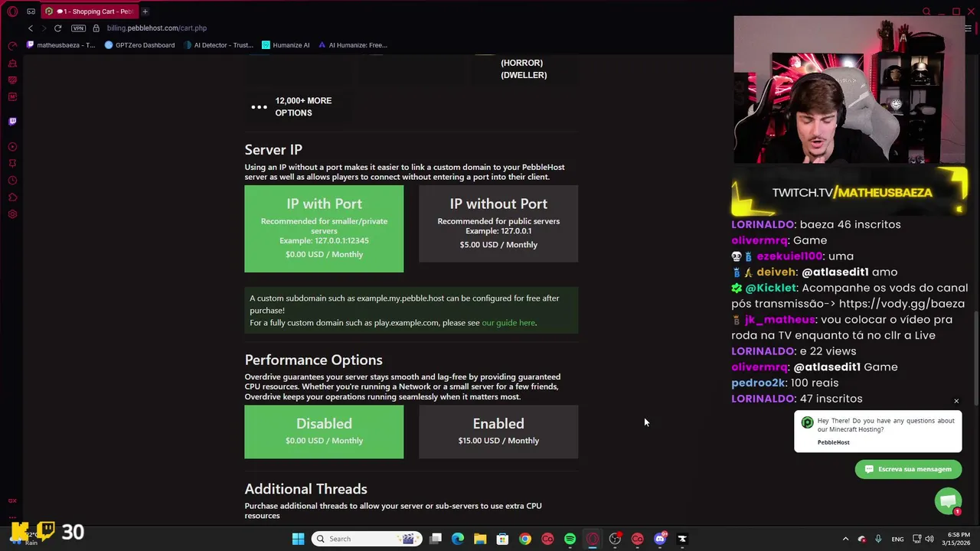The height and width of the screenshot is (551, 980).
Task: Switch to the Shopping Cart tab
Action: pos(89,11)
